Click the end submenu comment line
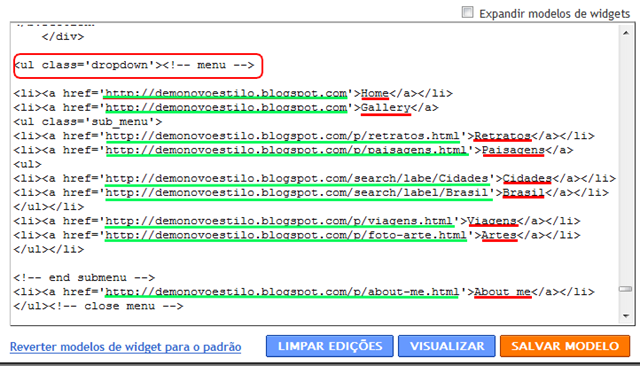Image resolution: width=640 pixels, height=366 pixels. click(84, 278)
